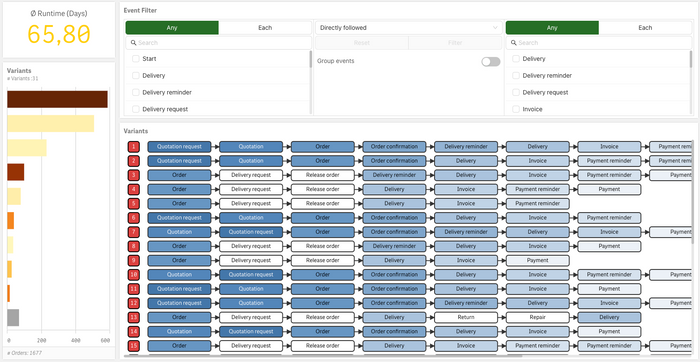This screenshot has width=700, height=362.
Task: Tick Delivery reminder checkbox in left list
Action: point(136,92)
